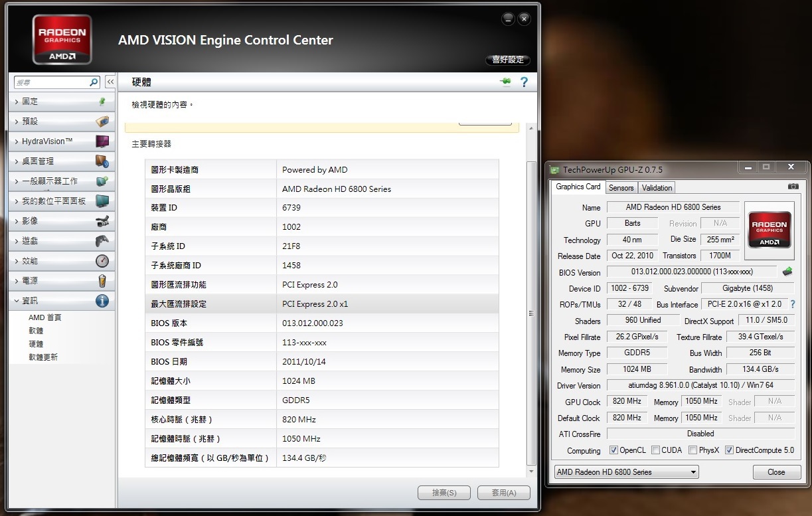Click the GPU-Z screenshot camera icon
812x516 pixels.
point(793,187)
